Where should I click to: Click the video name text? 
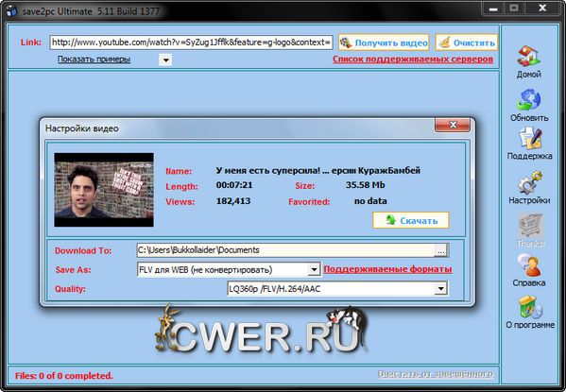318,170
